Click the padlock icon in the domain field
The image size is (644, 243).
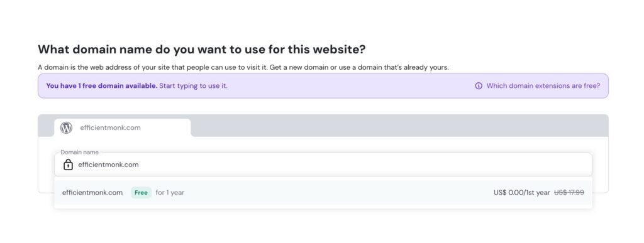click(x=68, y=165)
